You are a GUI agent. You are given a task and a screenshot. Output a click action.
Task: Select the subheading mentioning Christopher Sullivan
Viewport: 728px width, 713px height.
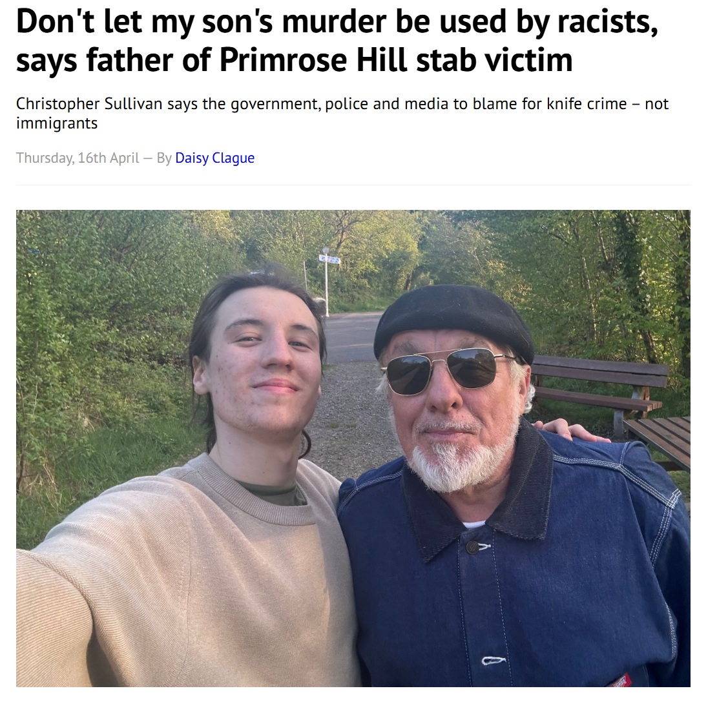point(342,113)
